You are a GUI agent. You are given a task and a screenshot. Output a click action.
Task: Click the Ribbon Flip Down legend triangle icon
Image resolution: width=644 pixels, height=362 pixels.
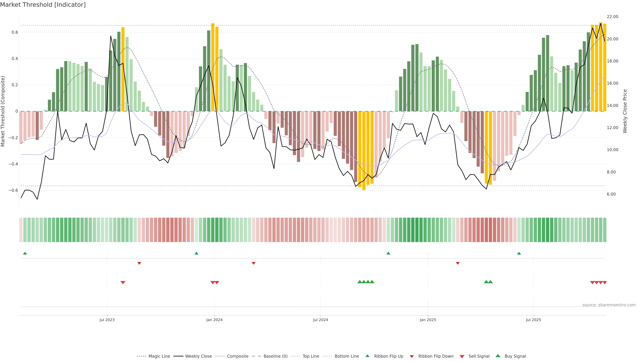(412, 356)
